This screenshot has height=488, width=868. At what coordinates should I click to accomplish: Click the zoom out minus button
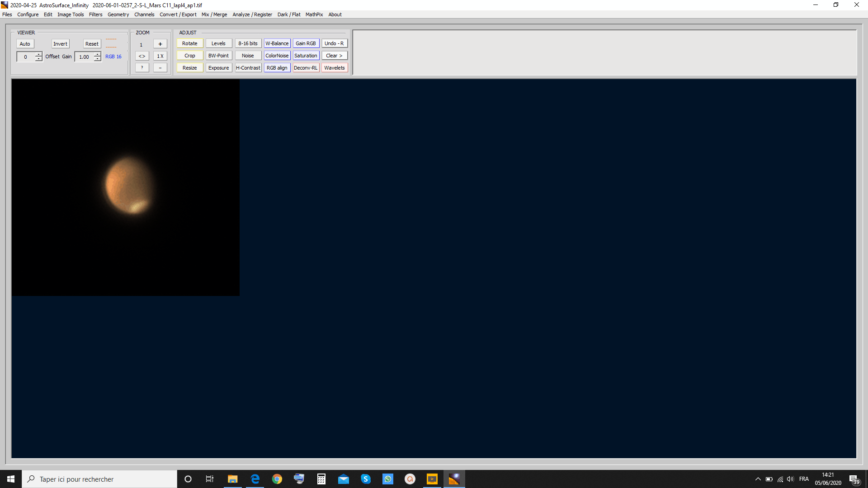(160, 68)
